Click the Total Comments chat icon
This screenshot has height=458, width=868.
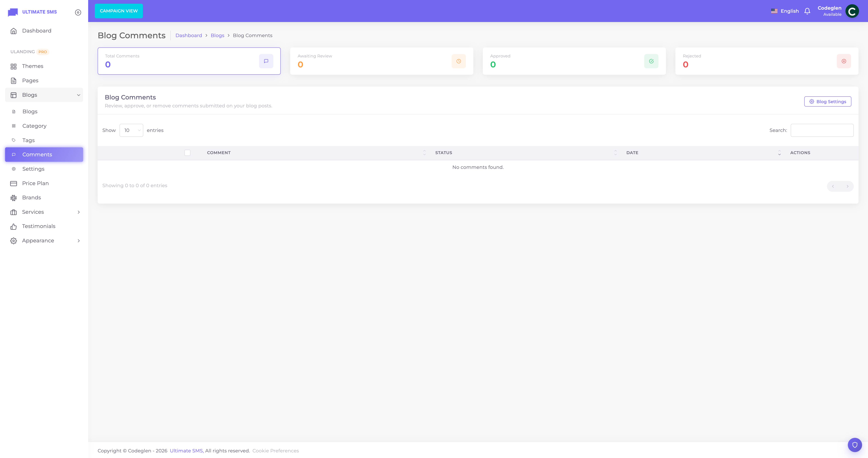coord(266,61)
